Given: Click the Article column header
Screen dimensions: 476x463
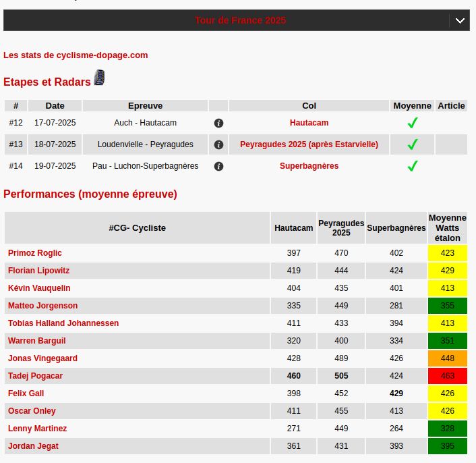Looking at the screenshot, I should (451, 106).
